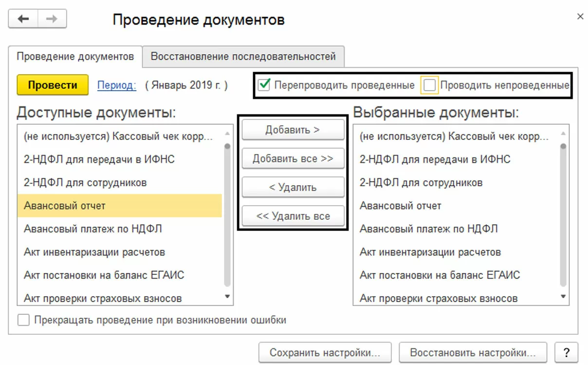Click the available documents scrollbar thumb
This screenshot has height=365, width=588.
tap(227, 214)
